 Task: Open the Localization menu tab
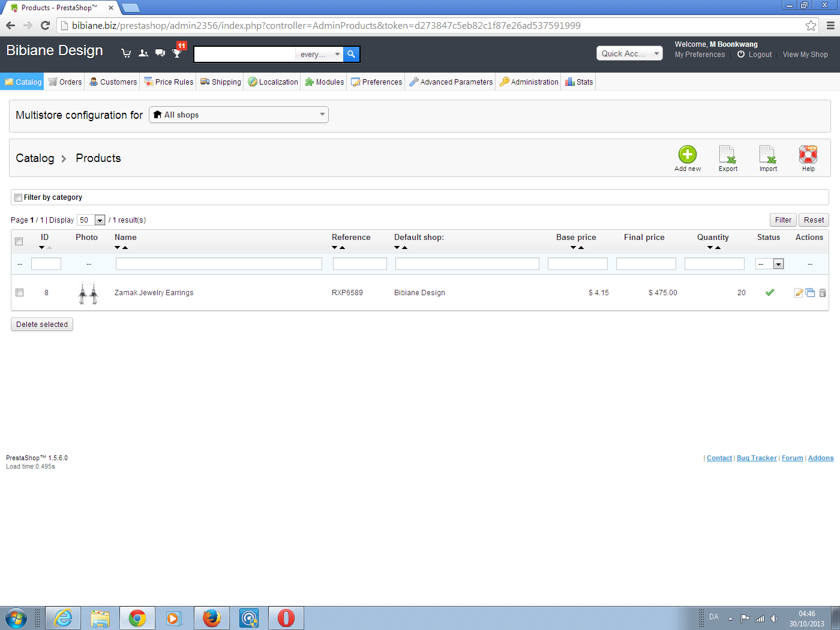pos(273,82)
